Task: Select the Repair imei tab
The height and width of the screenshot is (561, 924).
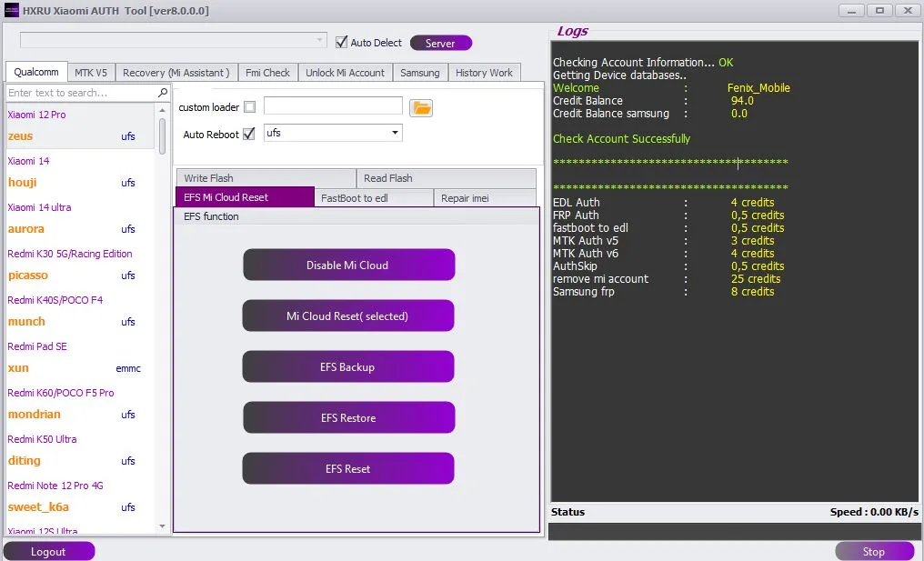Action: coord(485,198)
